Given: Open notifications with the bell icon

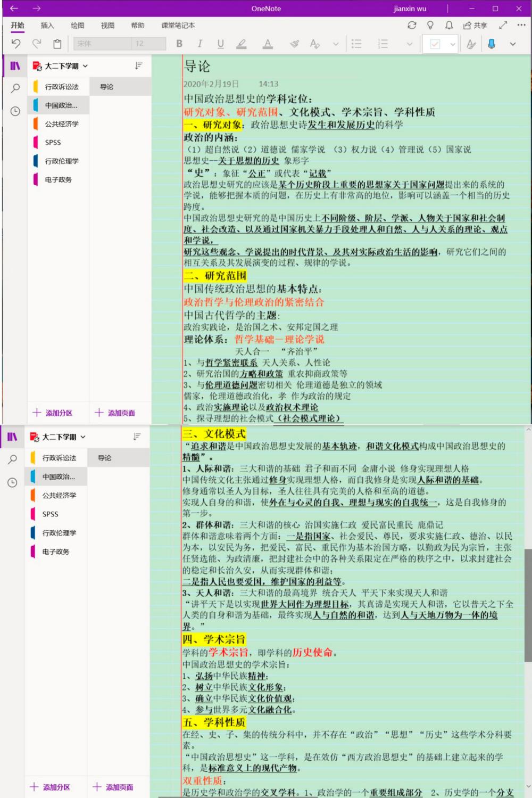Looking at the screenshot, I should [x=449, y=25].
